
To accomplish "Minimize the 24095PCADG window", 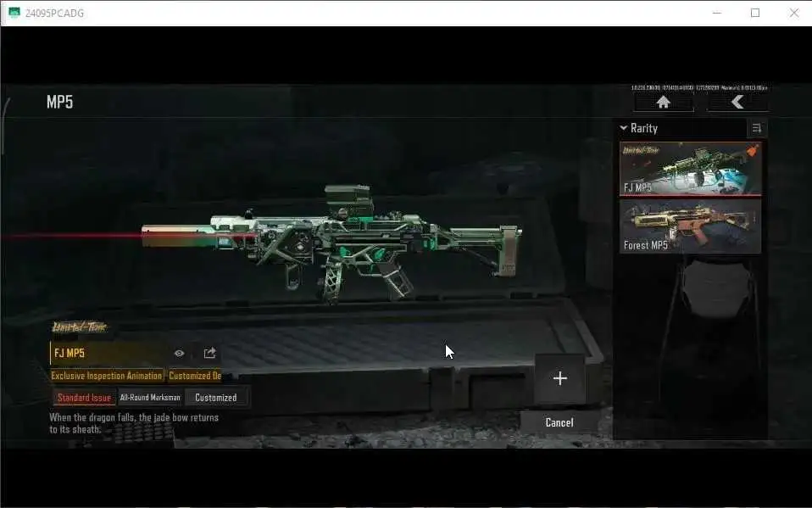I will tap(717, 13).
